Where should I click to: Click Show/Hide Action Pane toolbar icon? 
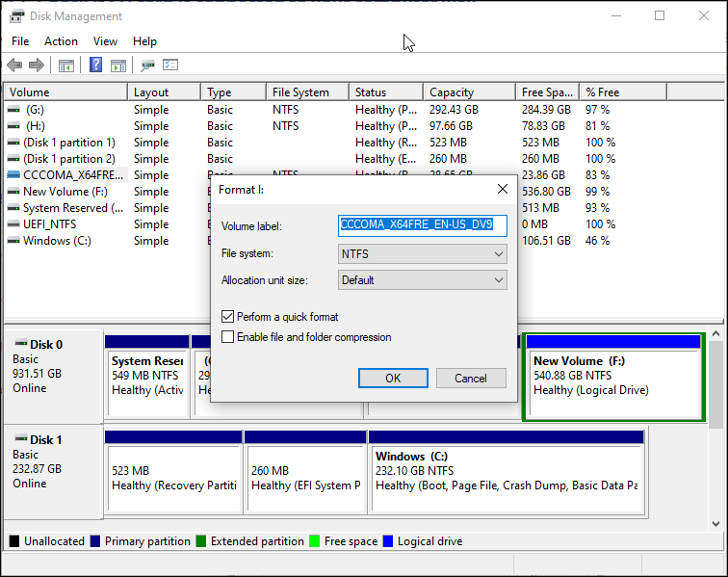(118, 66)
